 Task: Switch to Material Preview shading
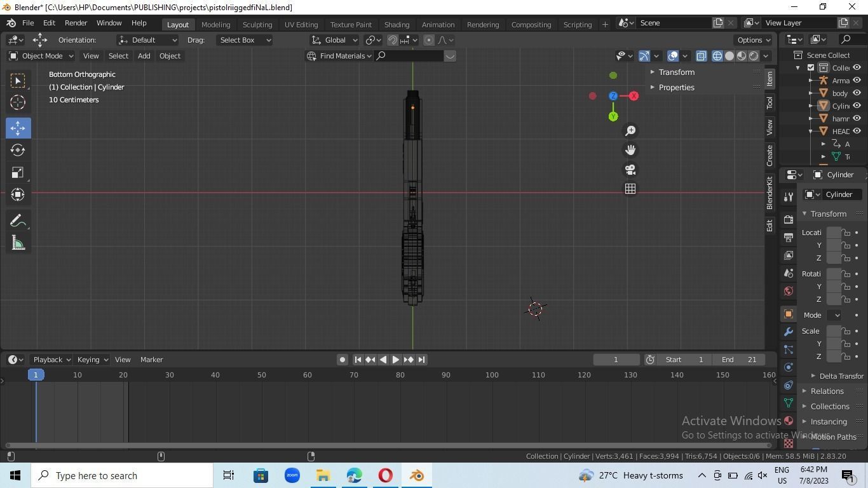(x=742, y=56)
